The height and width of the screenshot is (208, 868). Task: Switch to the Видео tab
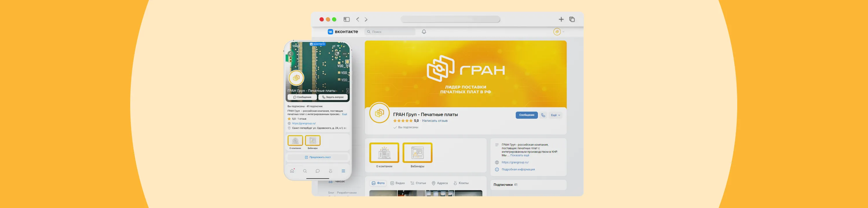[398, 183]
